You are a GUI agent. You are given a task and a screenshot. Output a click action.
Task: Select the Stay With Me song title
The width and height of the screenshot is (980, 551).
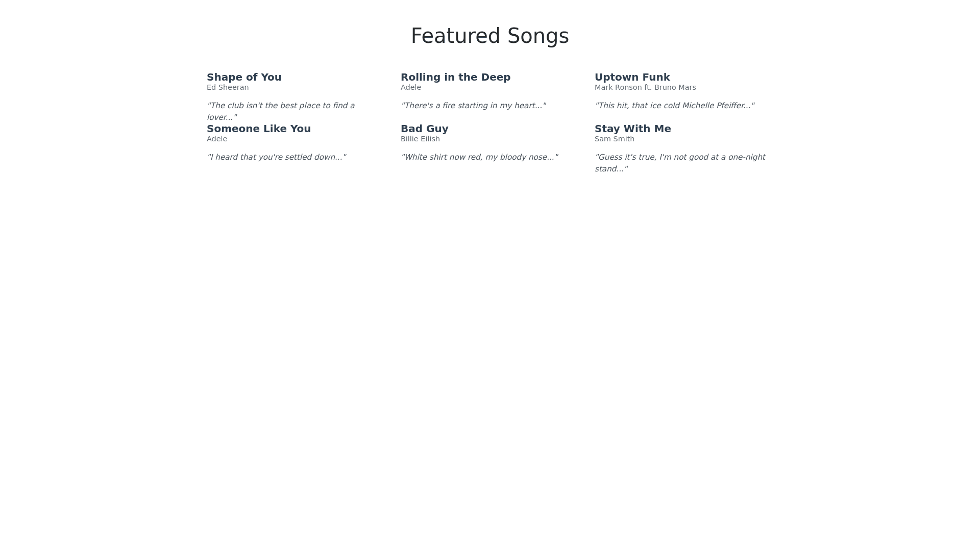coord(632,129)
